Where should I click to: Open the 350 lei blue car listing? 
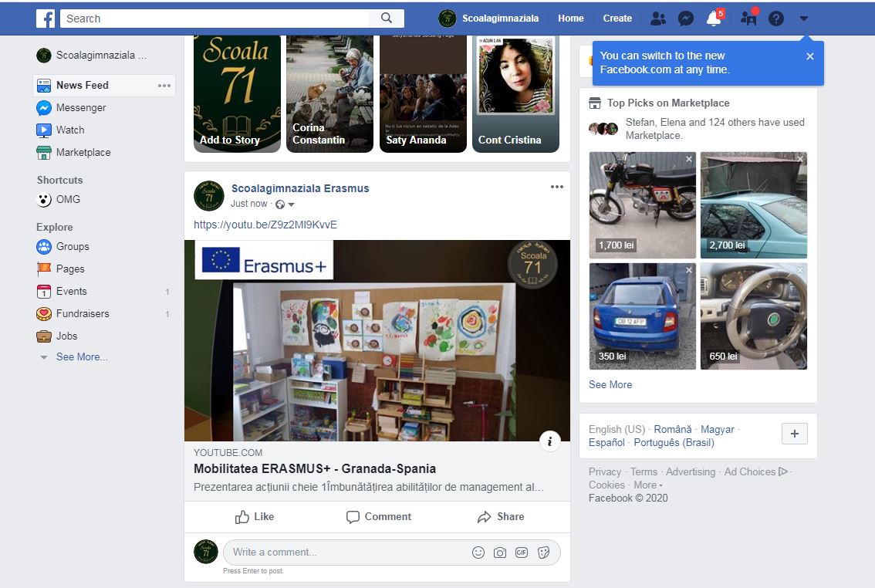pyautogui.click(x=642, y=316)
